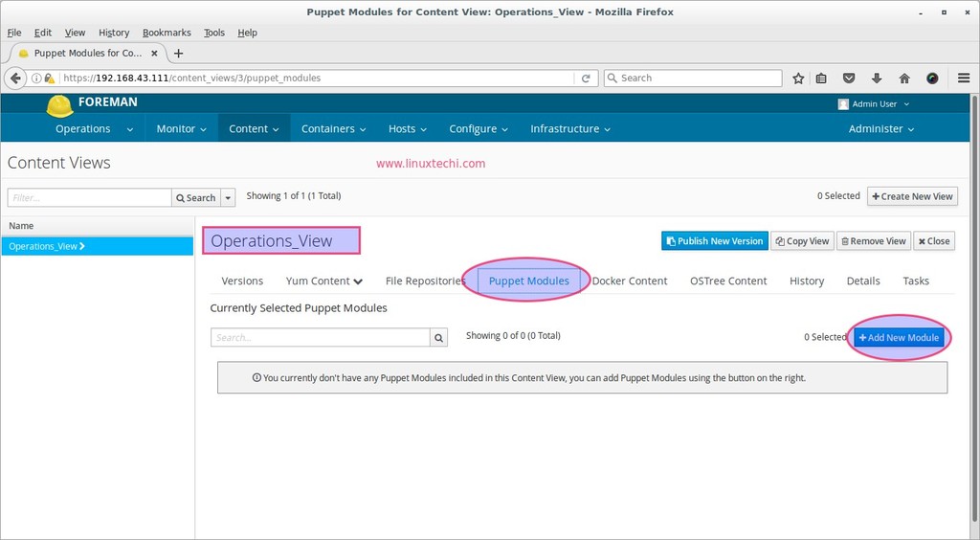Screen dimensions: 980x540
Task: Open the Tasks tab
Action: coord(916,281)
